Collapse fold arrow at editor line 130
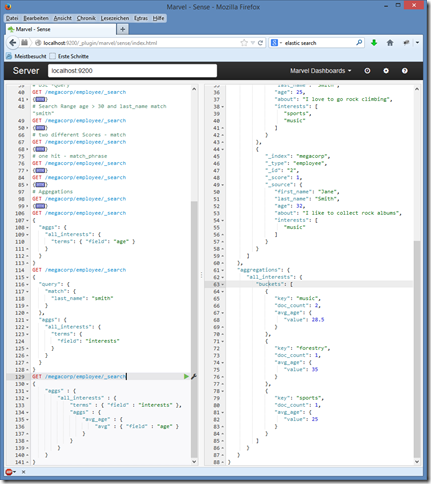 coord(27,384)
